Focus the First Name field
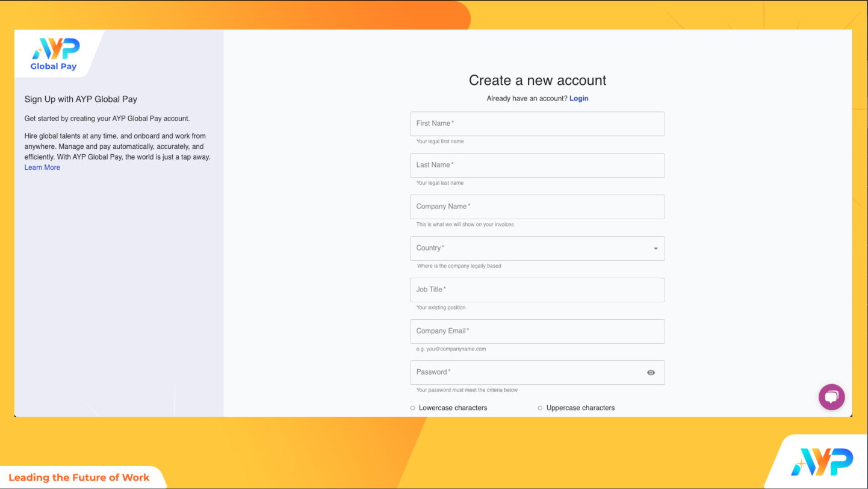The height and width of the screenshot is (489, 868). tap(537, 123)
